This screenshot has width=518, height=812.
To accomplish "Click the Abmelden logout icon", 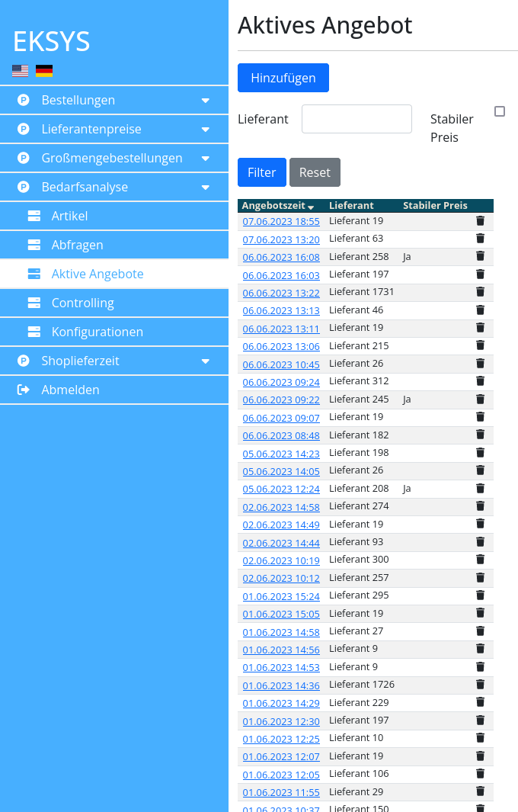I will [x=24, y=390].
